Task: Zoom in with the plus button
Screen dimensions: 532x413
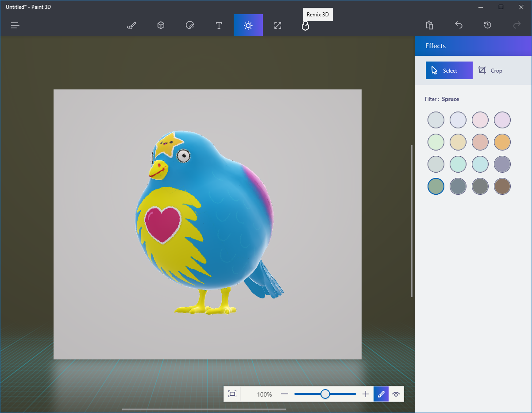Action: tap(366, 394)
